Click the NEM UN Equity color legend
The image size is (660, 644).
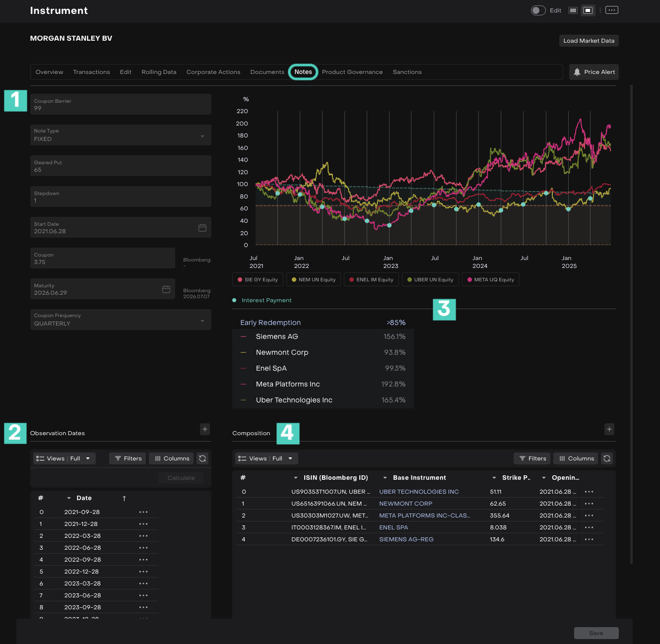coord(314,280)
